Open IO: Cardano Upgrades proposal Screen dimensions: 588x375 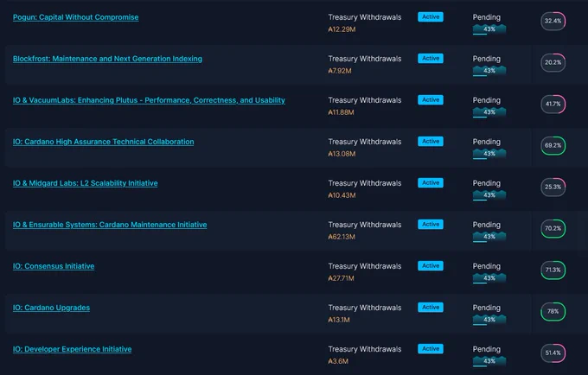pos(51,308)
